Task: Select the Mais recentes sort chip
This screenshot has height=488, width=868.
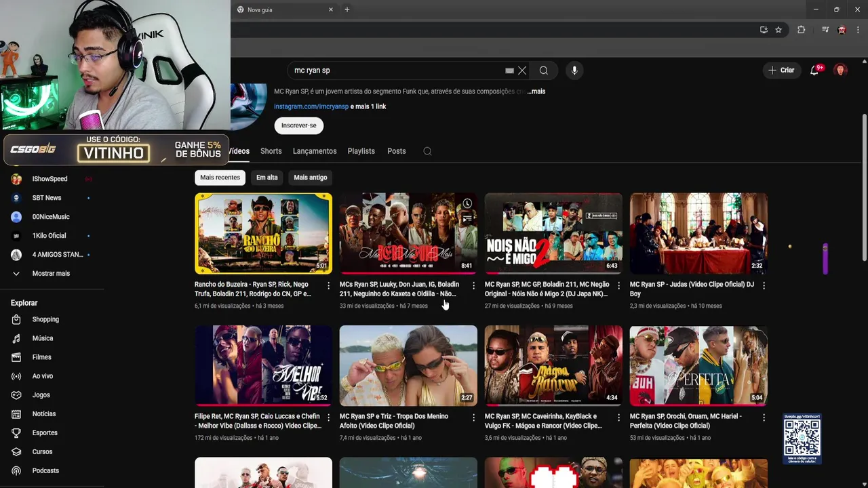Action: pos(220,178)
